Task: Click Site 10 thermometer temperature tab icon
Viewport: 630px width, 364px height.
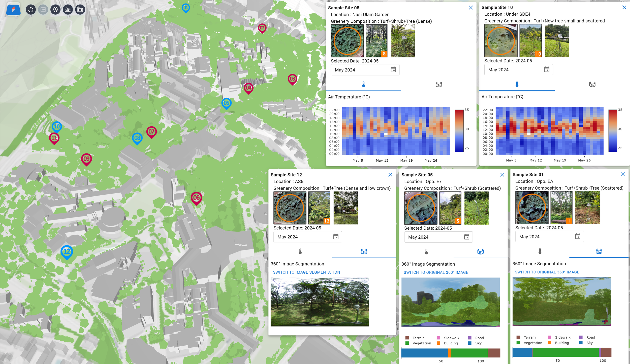Action: pyautogui.click(x=517, y=84)
